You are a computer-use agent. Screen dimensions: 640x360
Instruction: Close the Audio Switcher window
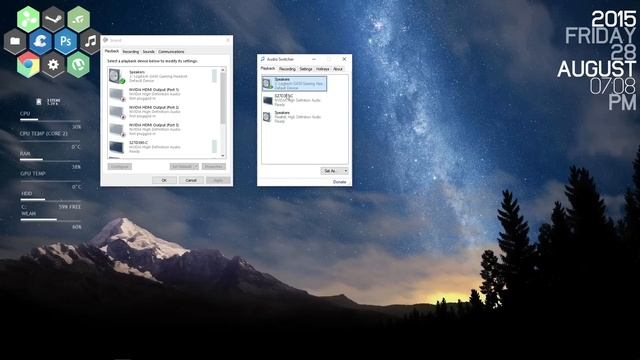pyautogui.click(x=344, y=59)
